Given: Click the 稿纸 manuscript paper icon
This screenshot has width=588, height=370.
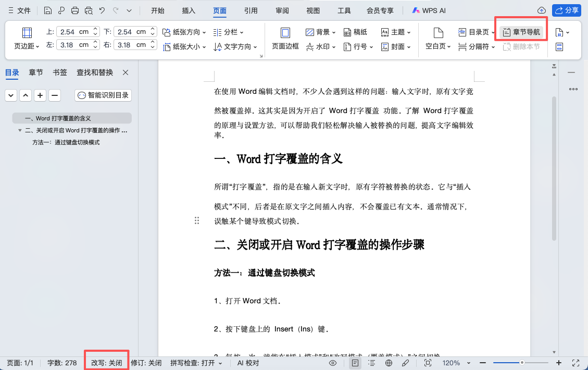Looking at the screenshot, I should pyautogui.click(x=355, y=32).
